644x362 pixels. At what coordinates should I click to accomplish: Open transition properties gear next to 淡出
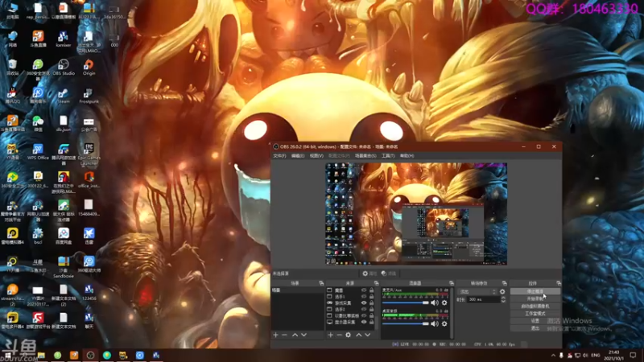(x=502, y=291)
